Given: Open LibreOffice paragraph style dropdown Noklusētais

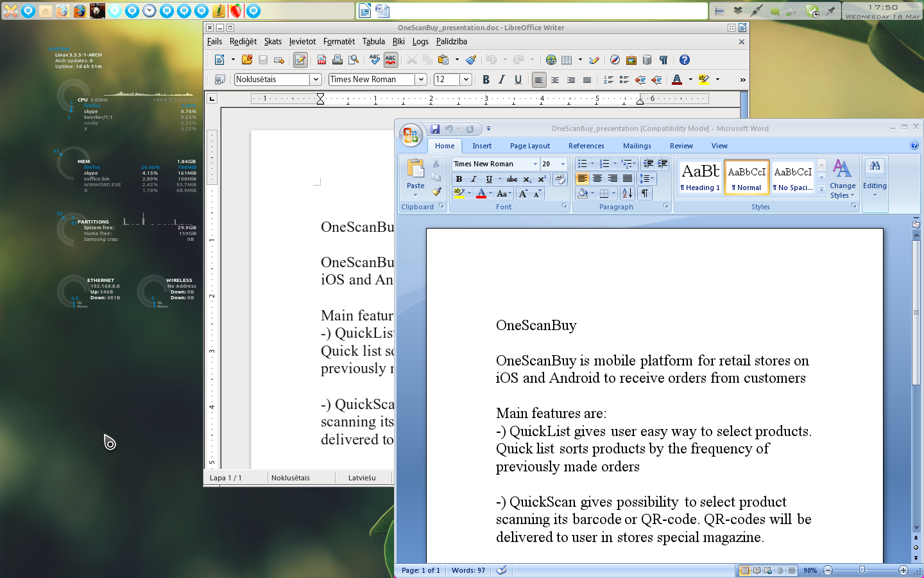Looking at the screenshot, I should click(x=316, y=80).
